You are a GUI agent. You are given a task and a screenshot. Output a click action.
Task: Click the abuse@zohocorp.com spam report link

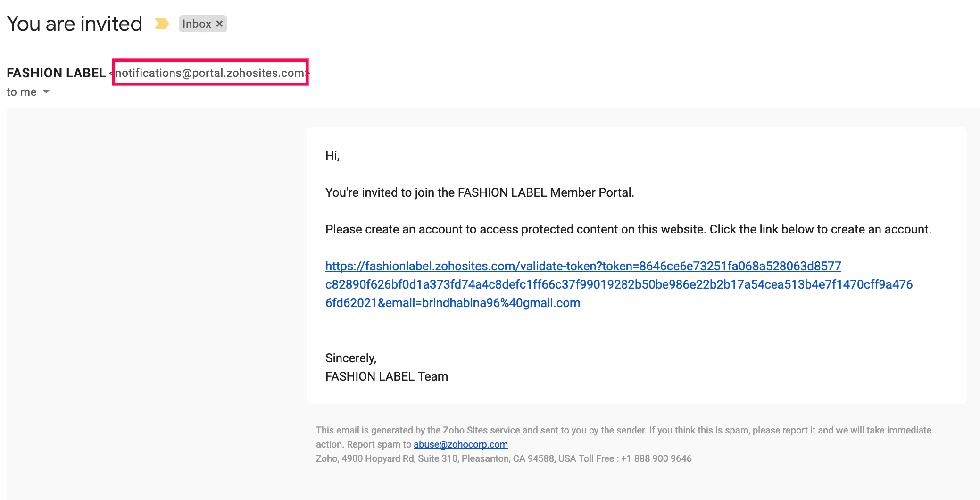pos(460,444)
